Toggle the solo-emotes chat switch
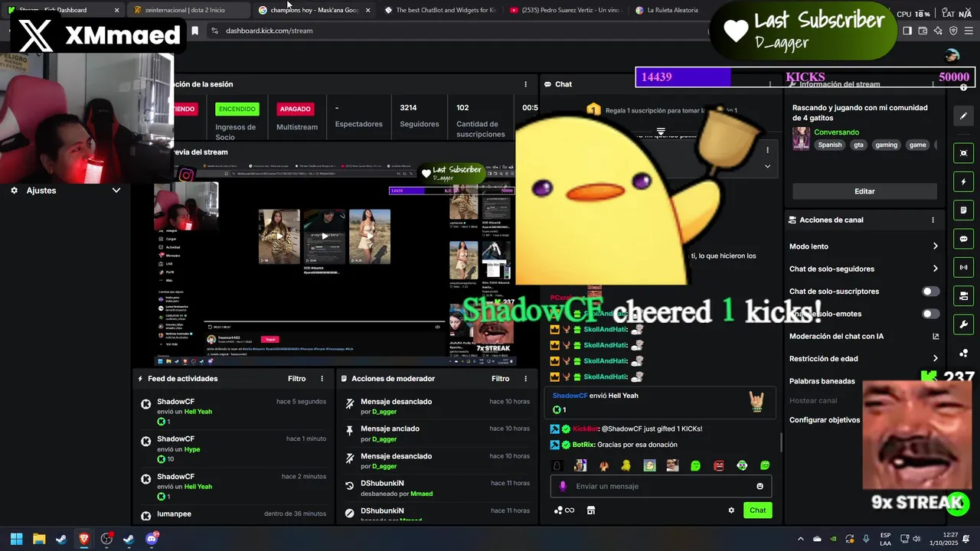 [931, 314]
